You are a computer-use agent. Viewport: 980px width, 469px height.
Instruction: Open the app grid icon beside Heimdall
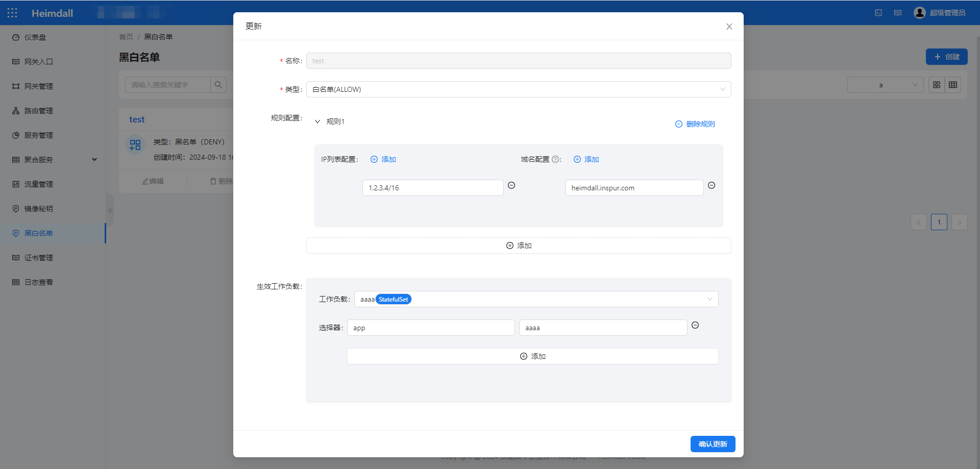click(12, 13)
